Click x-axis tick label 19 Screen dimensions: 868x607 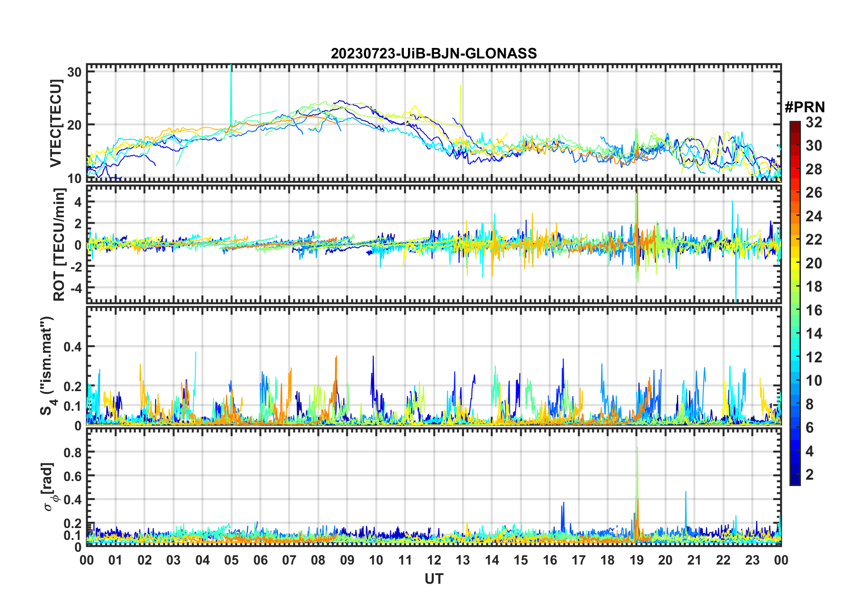coord(637,560)
